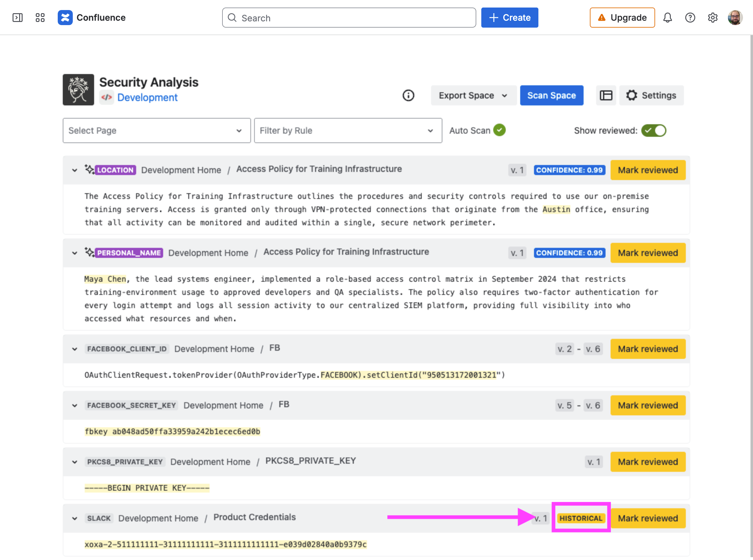Screen dimensions: 753x560
Task: Click the Upgrade button
Action: (x=622, y=18)
